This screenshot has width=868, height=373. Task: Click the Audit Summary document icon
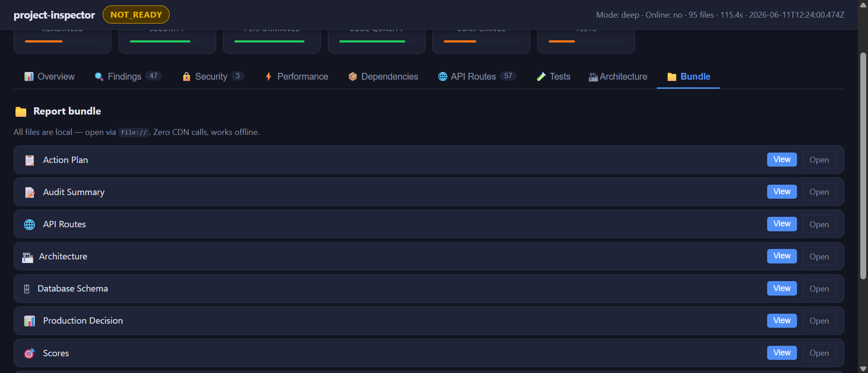pyautogui.click(x=29, y=192)
